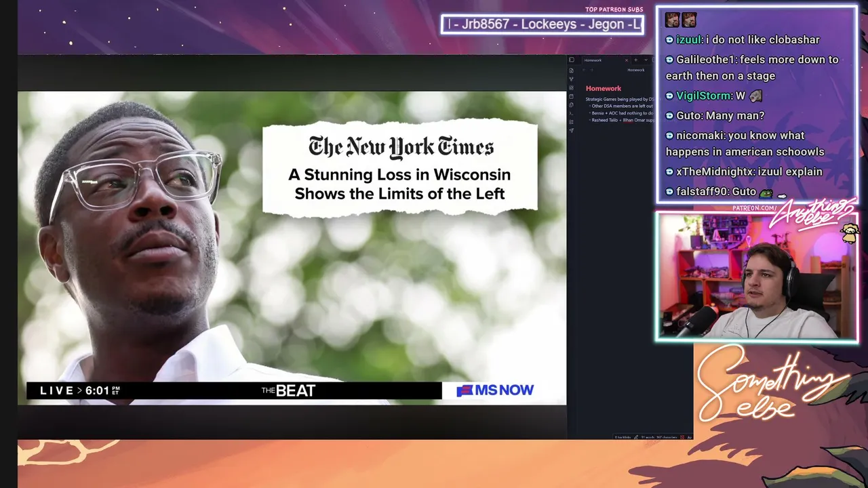The image size is (868, 488).
Task: Click the 'Many man?' chat message
Action: [x=735, y=116]
